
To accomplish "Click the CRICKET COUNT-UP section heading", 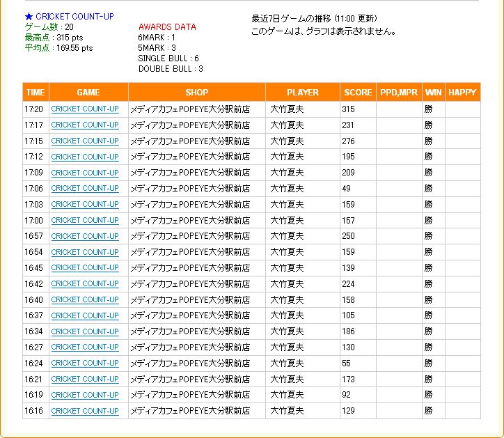I will point(74,17).
